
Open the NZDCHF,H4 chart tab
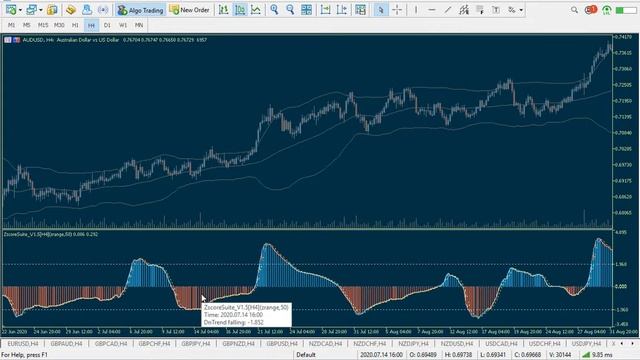tap(369, 344)
